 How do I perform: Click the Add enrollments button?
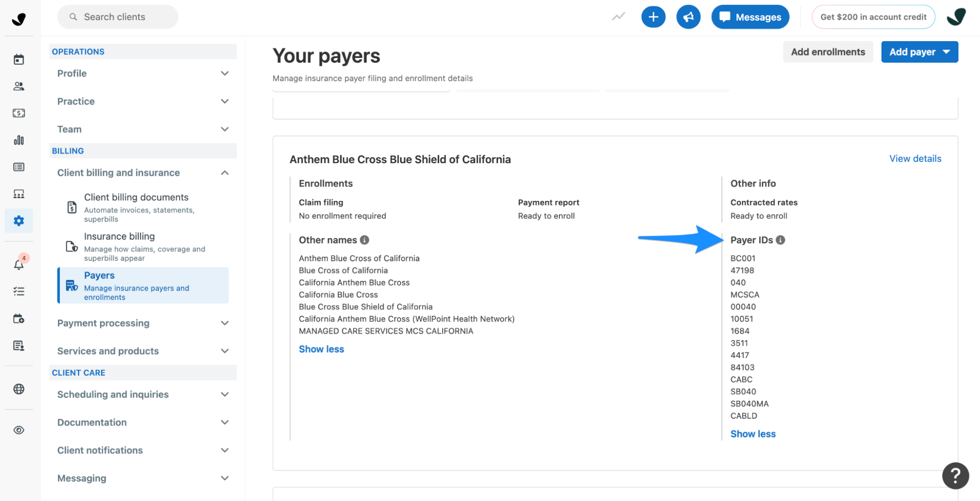tap(828, 52)
